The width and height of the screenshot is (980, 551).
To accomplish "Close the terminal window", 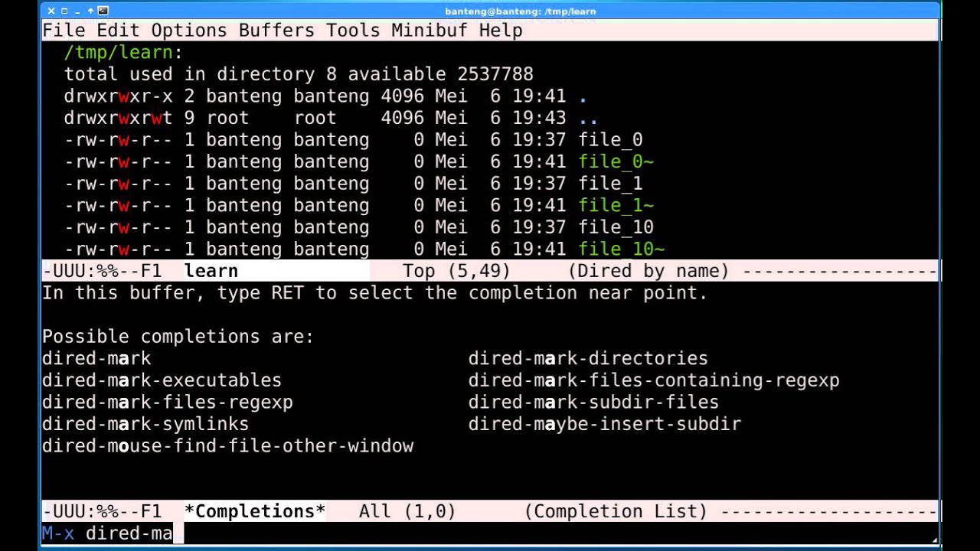I will (x=51, y=11).
